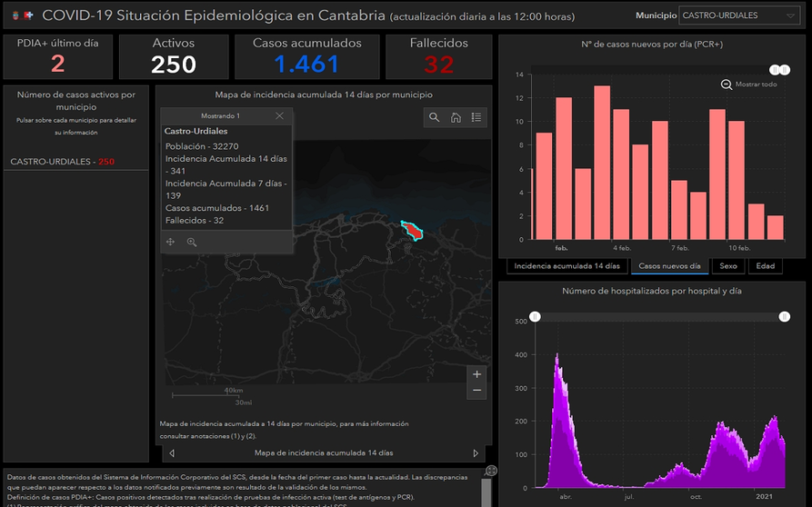The height and width of the screenshot is (507, 812).
Task: Open the Sexo tab
Action: (x=727, y=266)
